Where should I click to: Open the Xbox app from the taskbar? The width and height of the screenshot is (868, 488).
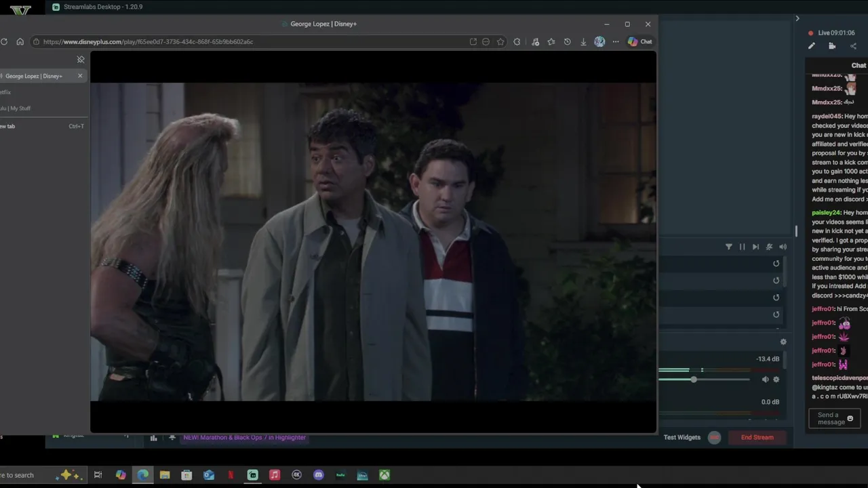[384, 475]
